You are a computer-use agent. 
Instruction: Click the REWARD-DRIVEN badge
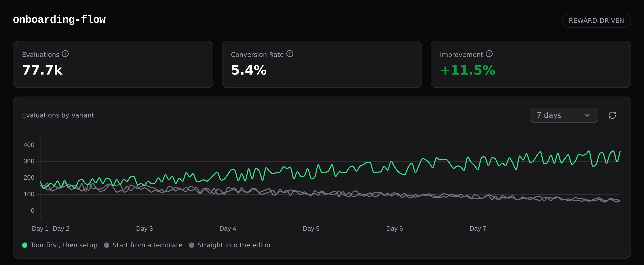click(596, 21)
